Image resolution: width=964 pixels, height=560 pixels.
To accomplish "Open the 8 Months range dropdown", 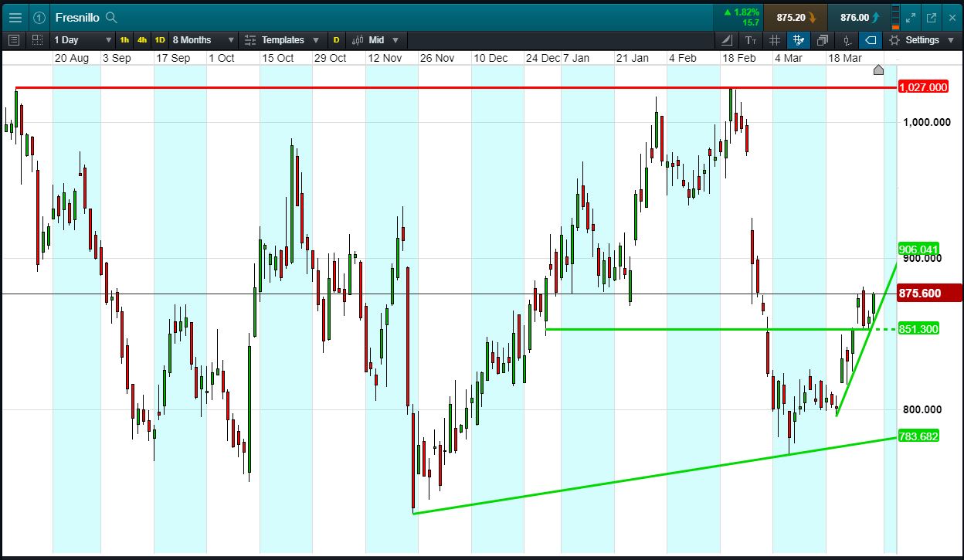I will (202, 39).
